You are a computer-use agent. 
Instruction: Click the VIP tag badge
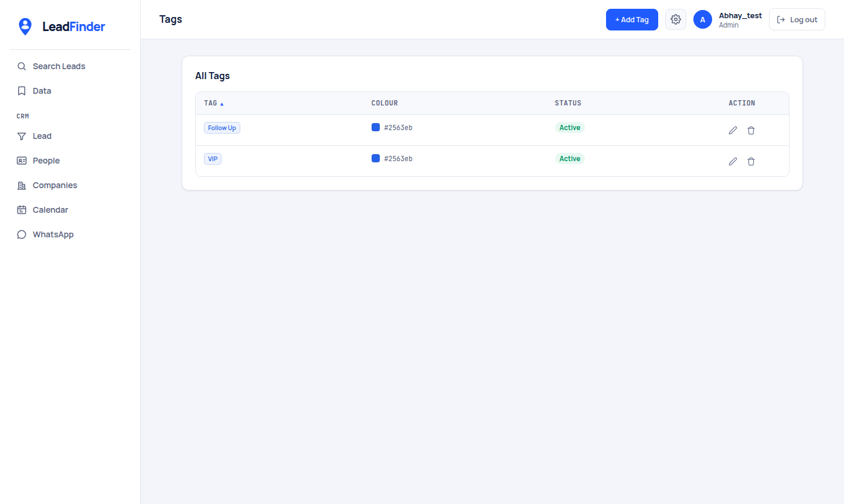pos(213,159)
